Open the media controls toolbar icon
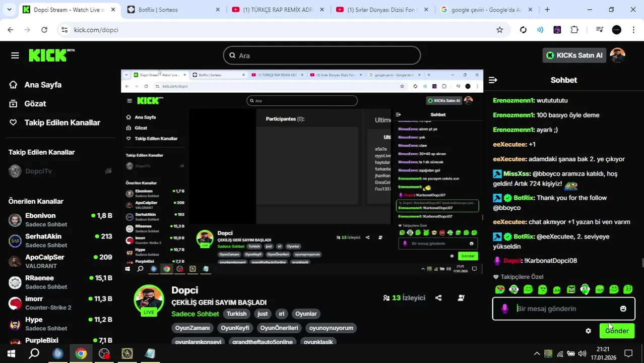The width and height of the screenshot is (644, 363). tap(599, 30)
